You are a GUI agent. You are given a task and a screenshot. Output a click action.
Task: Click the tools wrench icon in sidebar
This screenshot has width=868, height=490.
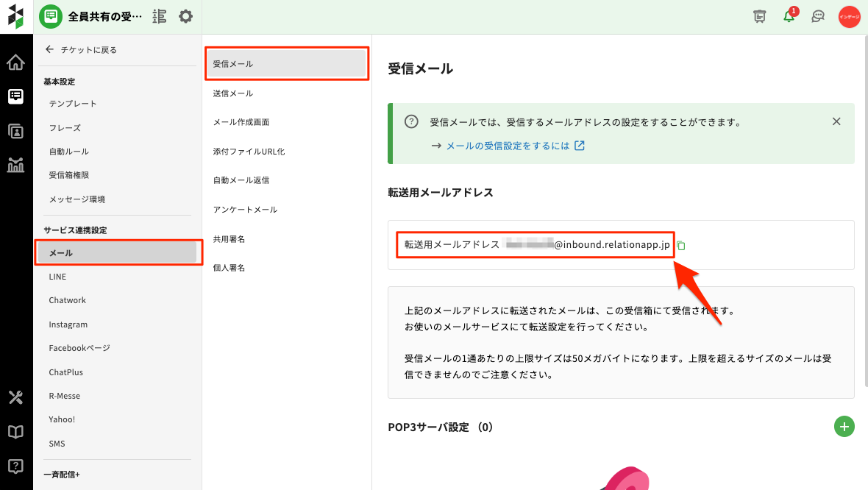tap(15, 397)
